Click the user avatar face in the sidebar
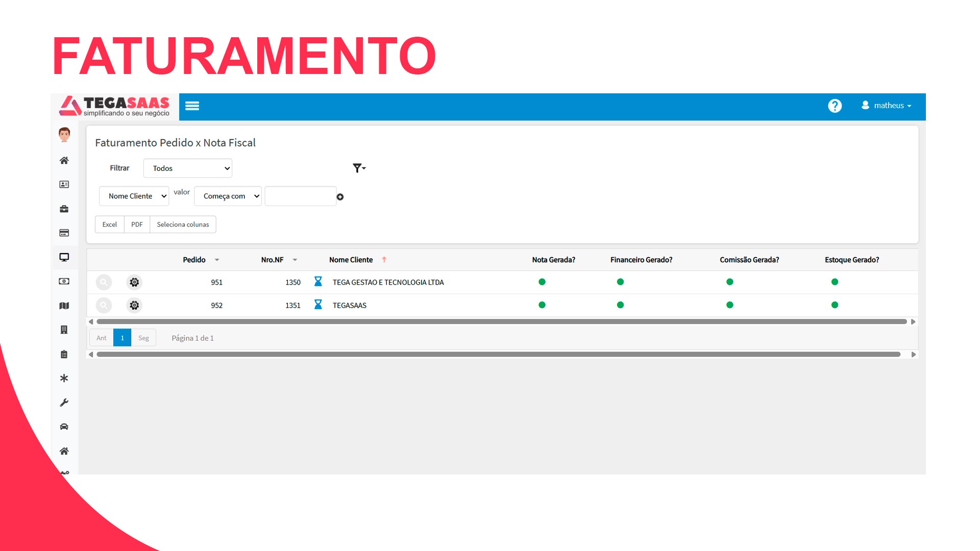This screenshot has width=980, height=551. (64, 134)
